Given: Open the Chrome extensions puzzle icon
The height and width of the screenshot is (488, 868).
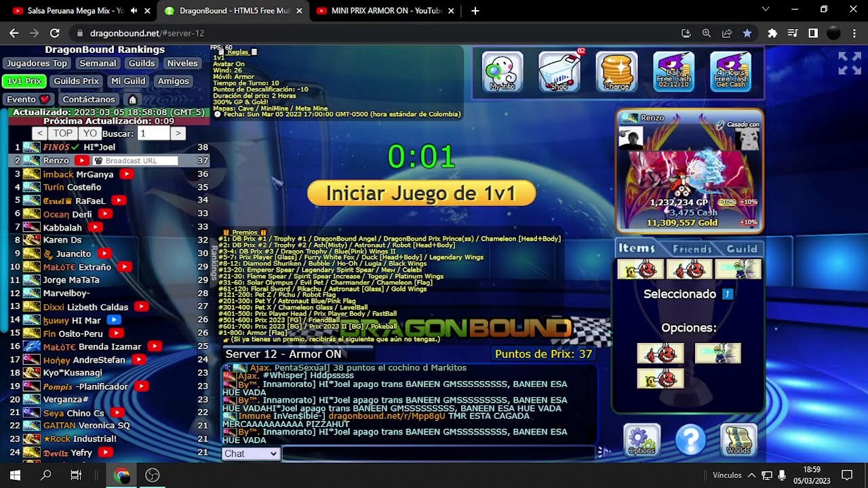Looking at the screenshot, I should pos(772,33).
